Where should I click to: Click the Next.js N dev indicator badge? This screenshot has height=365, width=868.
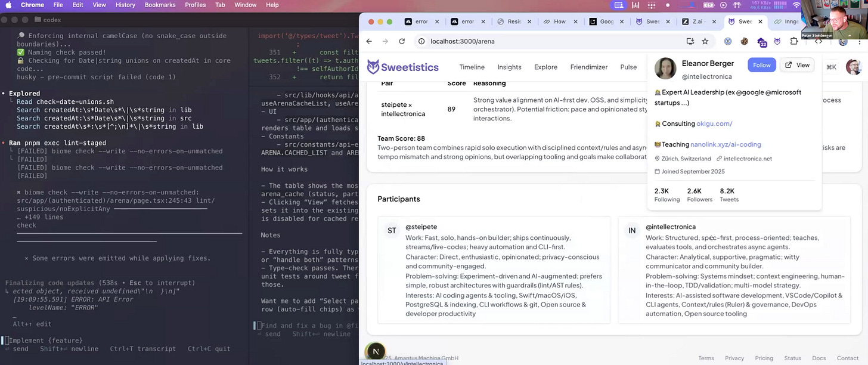(376, 351)
